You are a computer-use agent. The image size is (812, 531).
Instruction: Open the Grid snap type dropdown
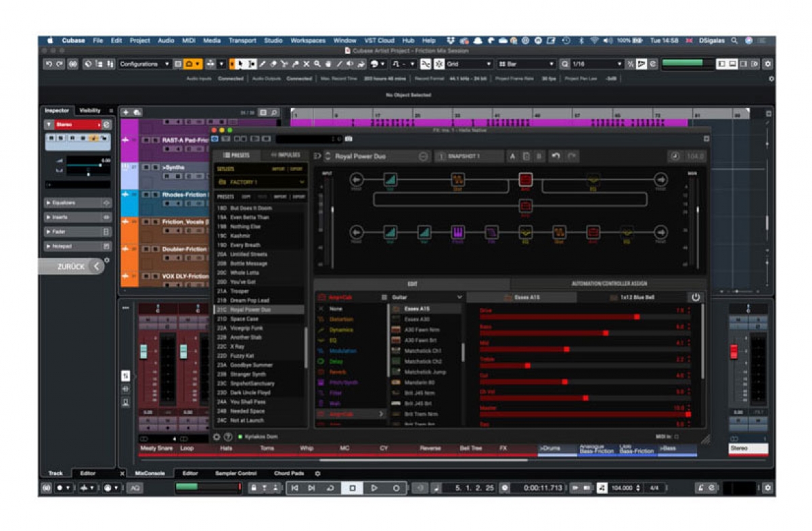(469, 64)
